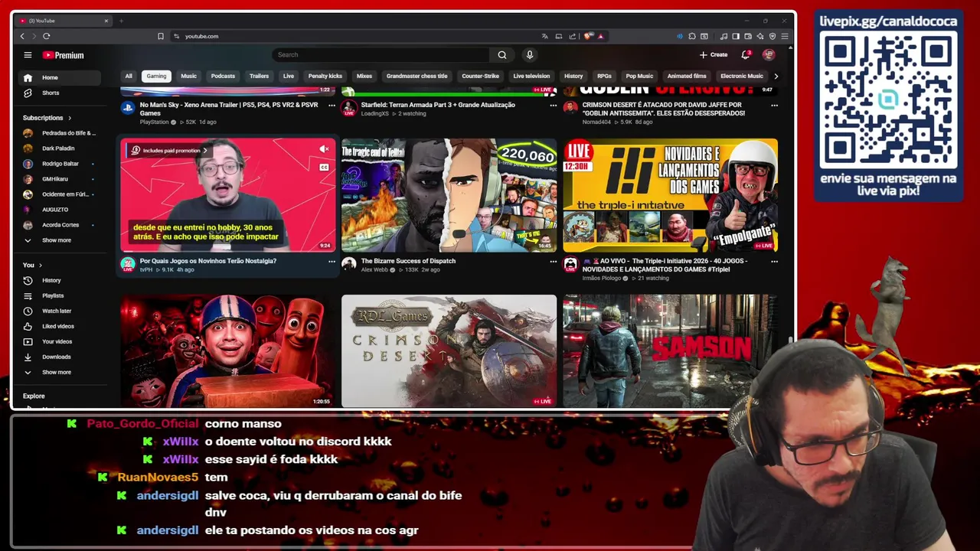The image size is (980, 551).
Task: Open the Brave Shields lion icon
Action: click(588, 36)
